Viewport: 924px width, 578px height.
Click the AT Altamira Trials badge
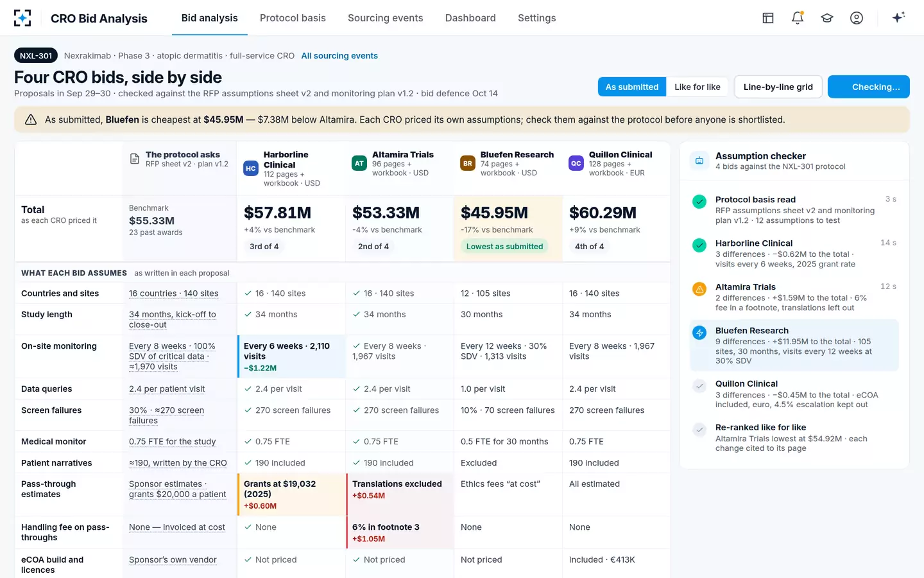point(359,163)
